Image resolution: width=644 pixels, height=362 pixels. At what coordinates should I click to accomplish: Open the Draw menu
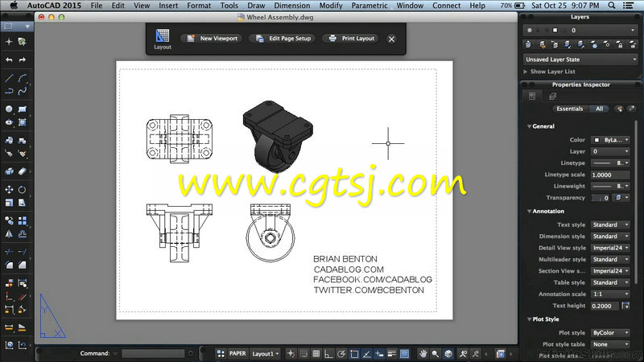[256, 6]
